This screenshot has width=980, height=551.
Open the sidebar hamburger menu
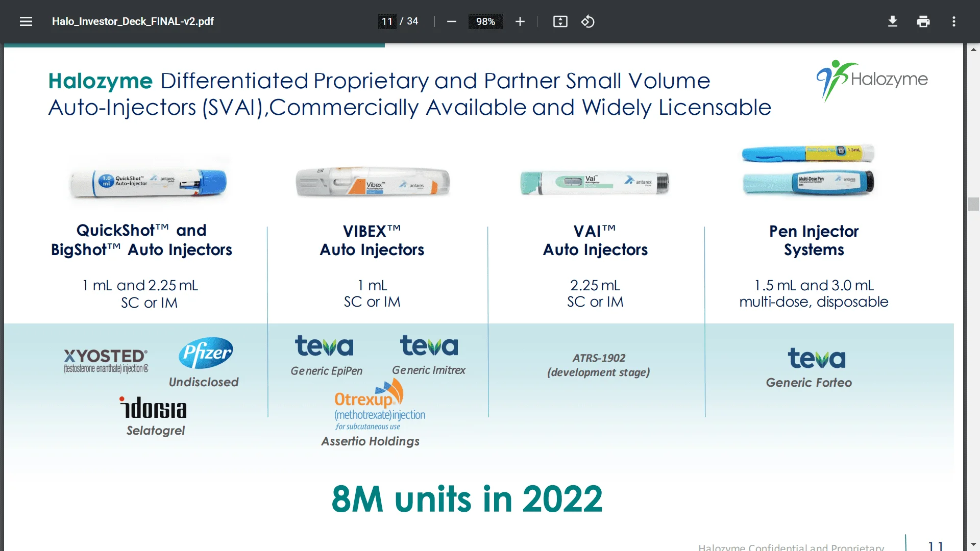tap(26, 21)
